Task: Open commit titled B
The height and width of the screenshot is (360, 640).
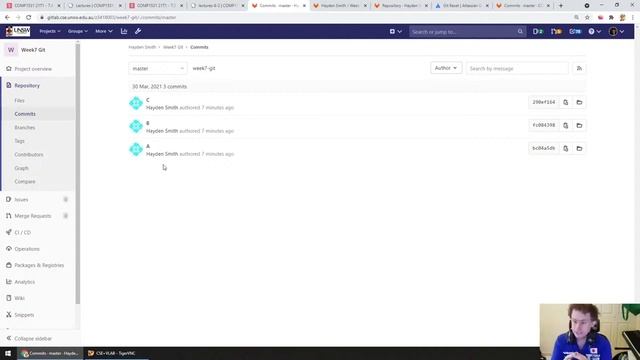Action: tap(148, 123)
